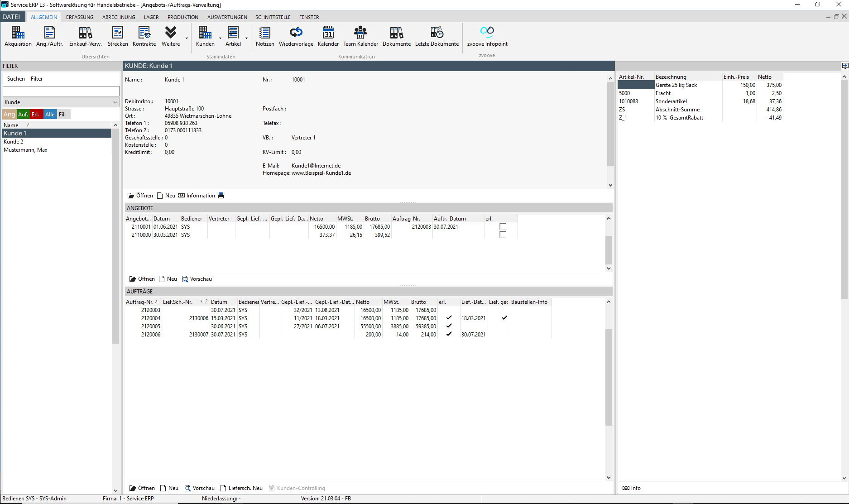Click Aufträge list vertical scrollbar

pos(609,377)
